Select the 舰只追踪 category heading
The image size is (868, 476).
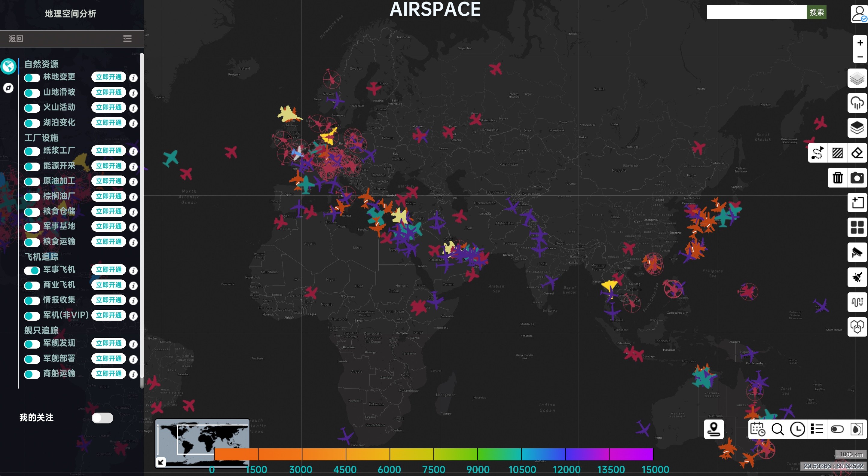(41, 331)
